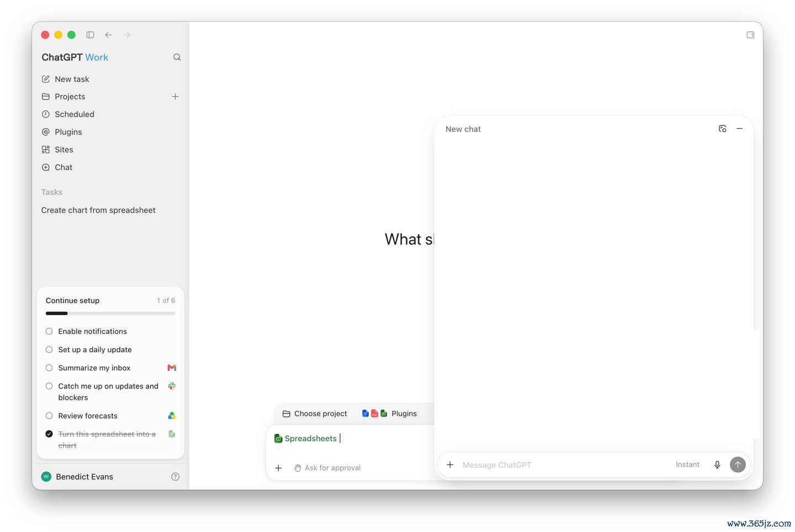Check the Catch me up on updates item
Viewport: 795px width, 532px height.
click(x=49, y=386)
